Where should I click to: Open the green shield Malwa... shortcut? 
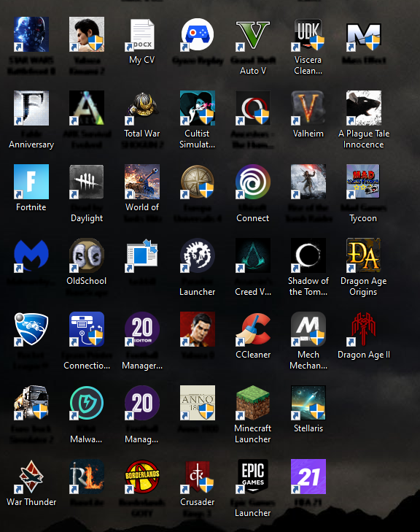pyautogui.click(x=87, y=403)
